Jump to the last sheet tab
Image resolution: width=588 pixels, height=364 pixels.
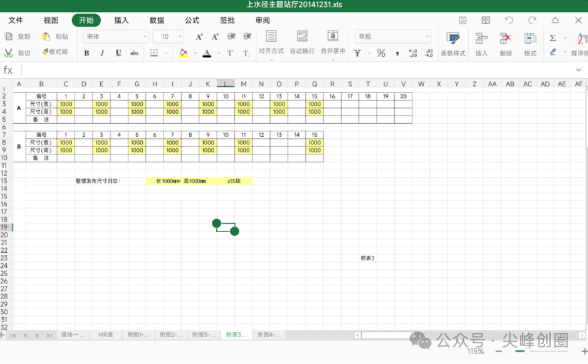(x=49, y=335)
